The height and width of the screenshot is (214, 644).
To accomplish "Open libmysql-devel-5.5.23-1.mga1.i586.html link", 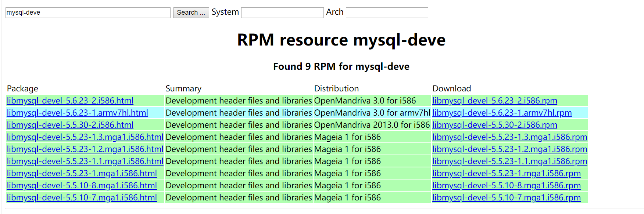I will [x=82, y=173].
